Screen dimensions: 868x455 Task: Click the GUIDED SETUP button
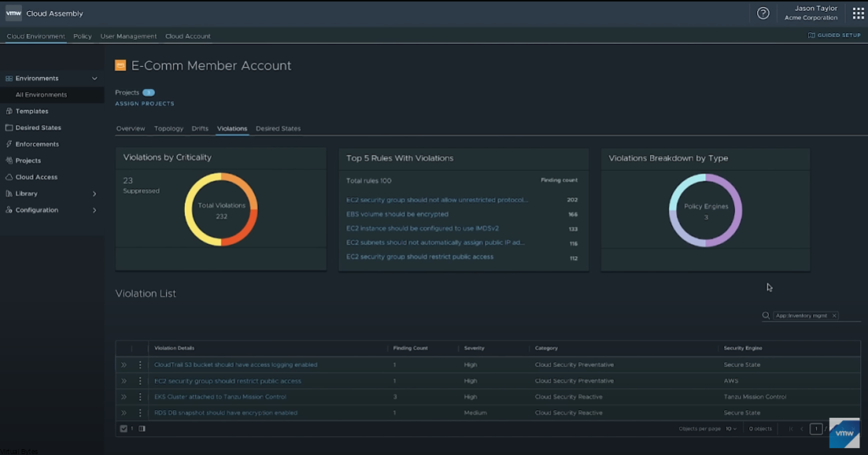[x=834, y=35]
